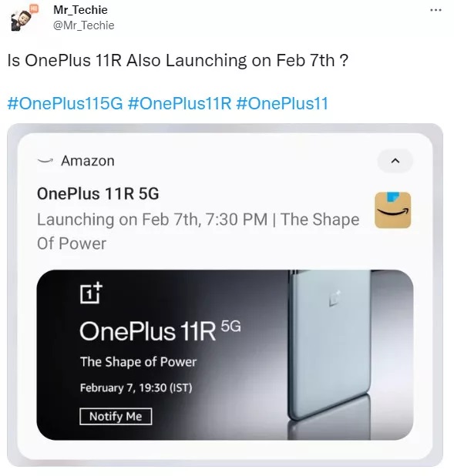
Task: Click the tweet text about Feb 7th launch
Action: 178,60
